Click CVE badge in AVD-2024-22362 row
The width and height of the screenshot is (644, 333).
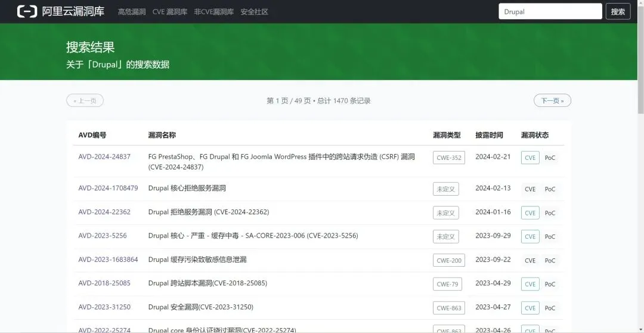[x=530, y=213]
